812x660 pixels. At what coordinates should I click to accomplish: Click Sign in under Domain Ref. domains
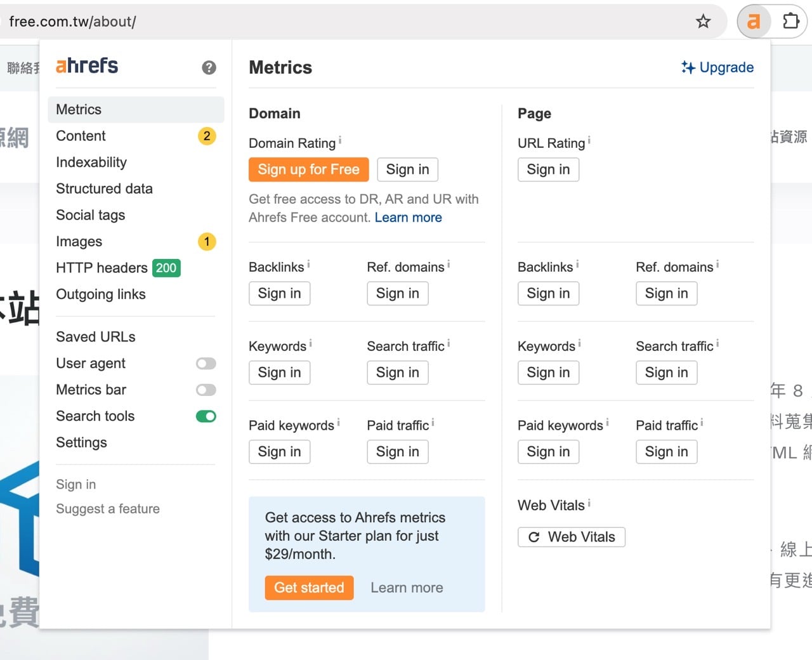398,293
